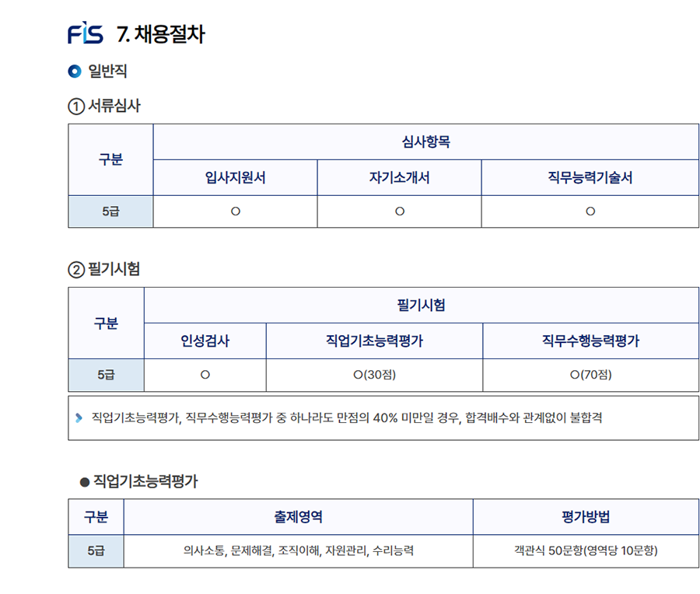
Task: Select the 5급 cell in 서류심사 table
Action: [x=110, y=211]
